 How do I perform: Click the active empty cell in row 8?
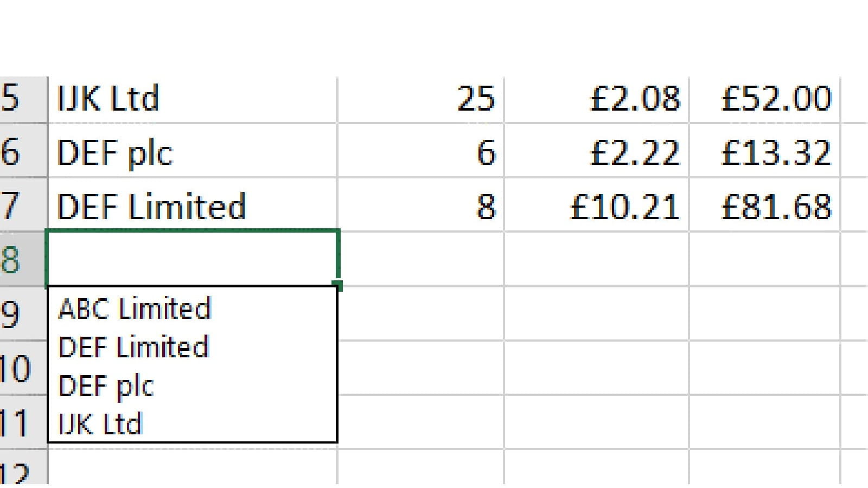[193, 258]
